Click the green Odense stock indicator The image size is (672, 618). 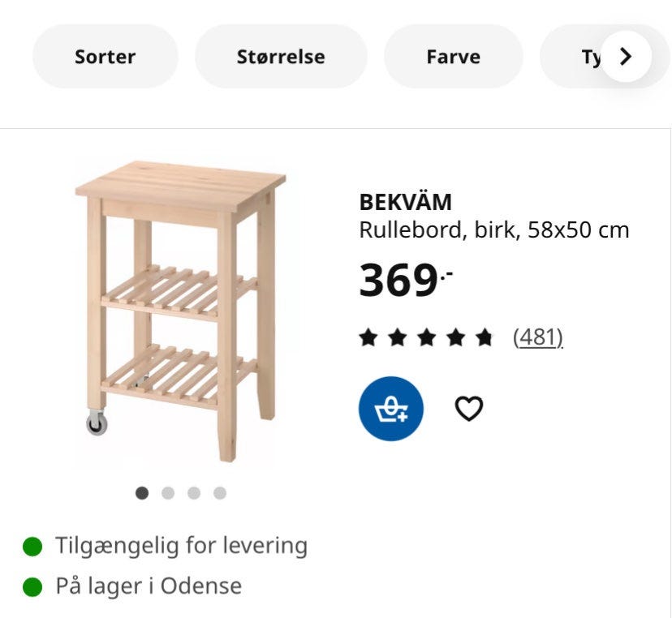click(32, 586)
